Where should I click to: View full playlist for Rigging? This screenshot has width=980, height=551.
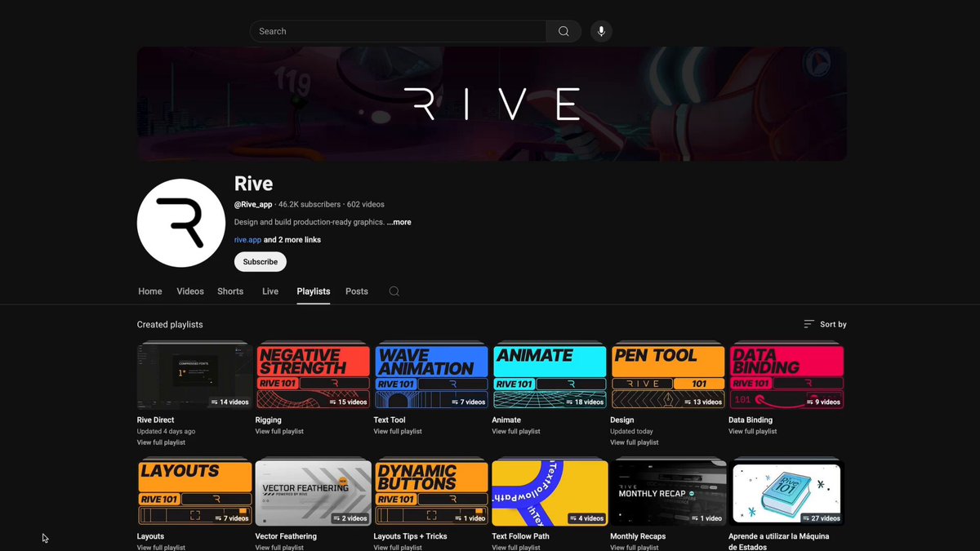point(279,431)
